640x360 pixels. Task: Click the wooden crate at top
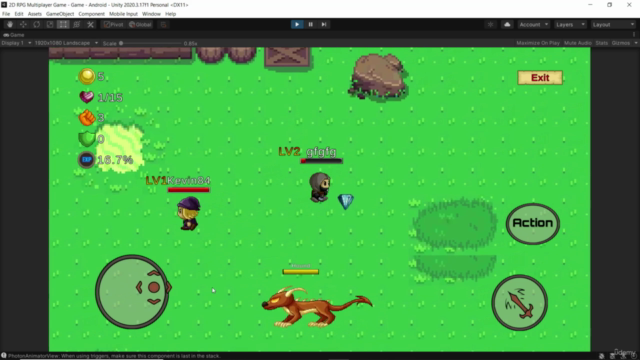pyautogui.click(x=287, y=57)
